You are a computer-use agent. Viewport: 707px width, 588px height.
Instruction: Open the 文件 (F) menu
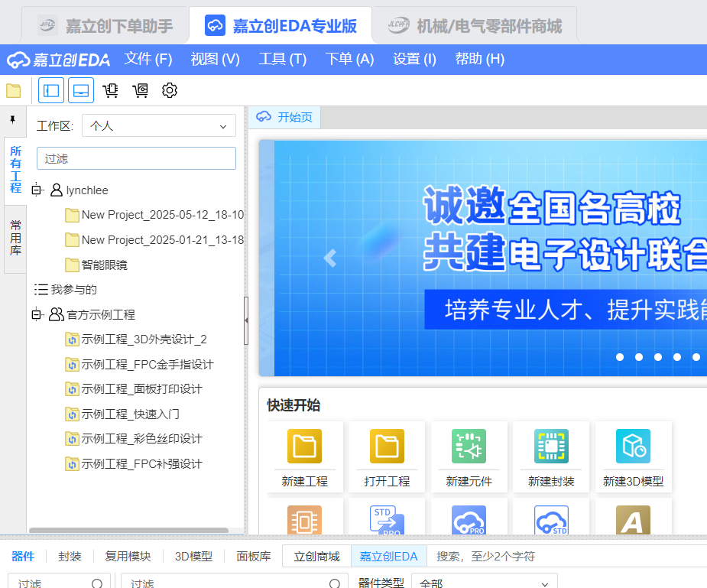click(148, 59)
